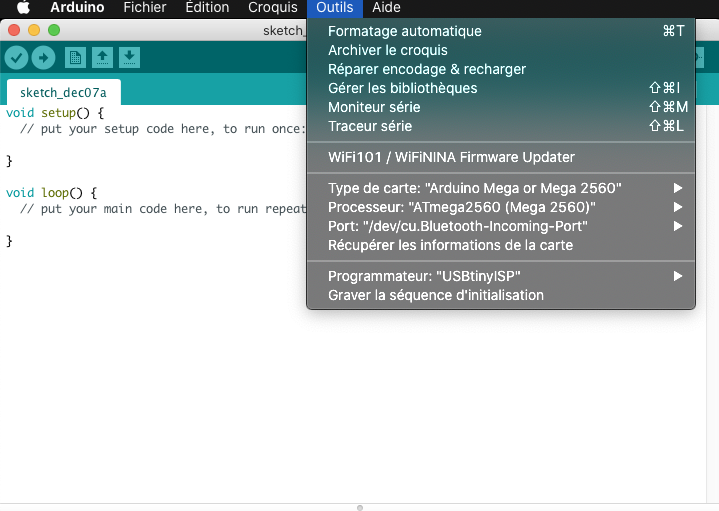The image size is (719, 511).
Task: Choose Graver la séquence d'initialisation
Action: [x=501, y=295]
